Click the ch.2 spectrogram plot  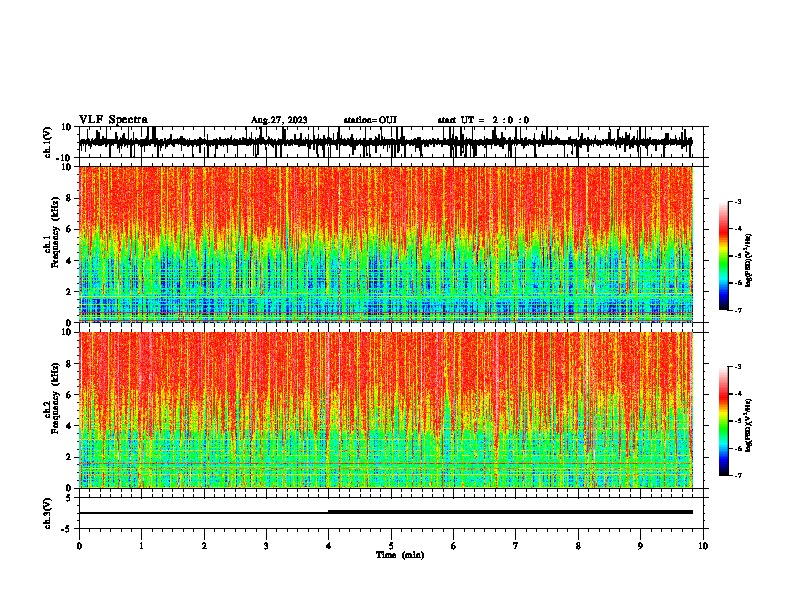click(x=386, y=410)
